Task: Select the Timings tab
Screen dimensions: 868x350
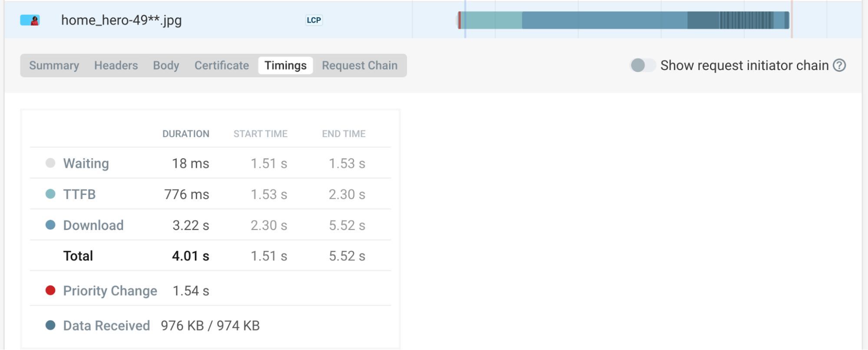Action: click(x=285, y=66)
